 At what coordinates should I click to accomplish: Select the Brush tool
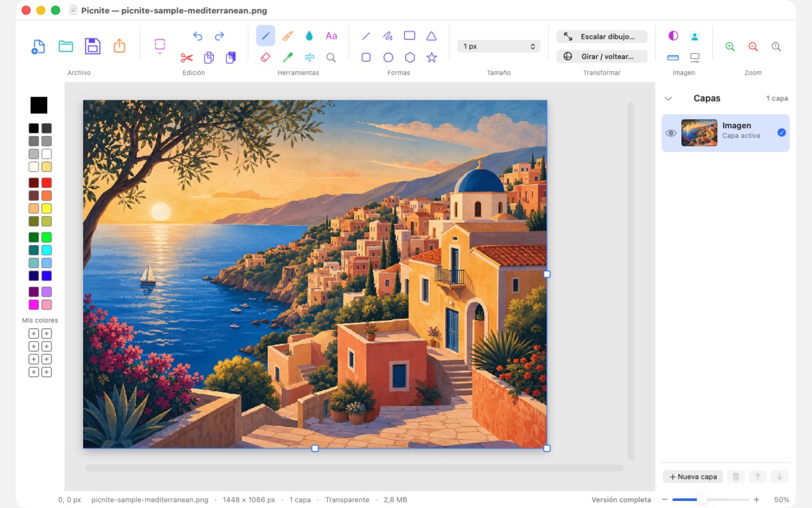[287, 36]
